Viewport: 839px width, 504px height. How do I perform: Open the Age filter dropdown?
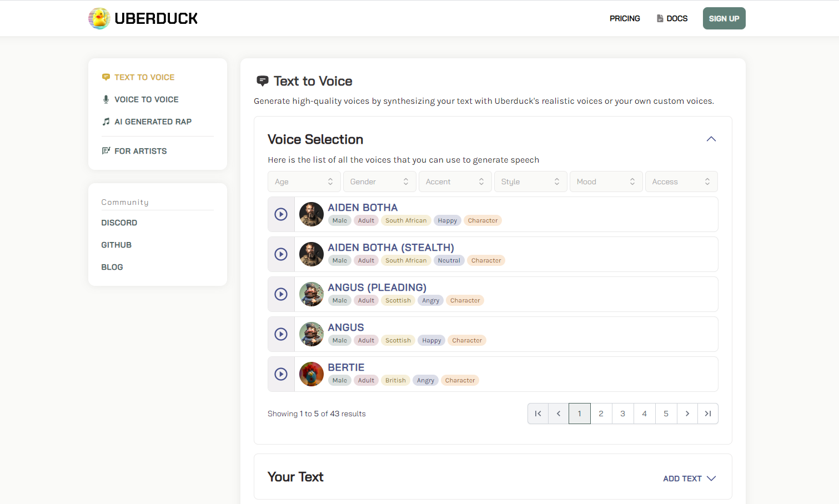click(x=304, y=182)
